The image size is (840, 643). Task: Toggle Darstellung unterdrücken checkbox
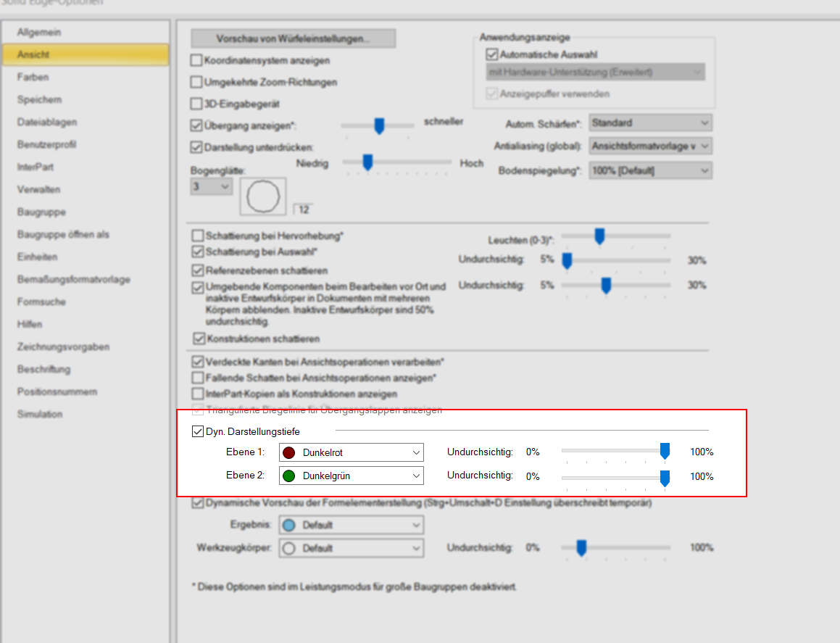point(196,147)
